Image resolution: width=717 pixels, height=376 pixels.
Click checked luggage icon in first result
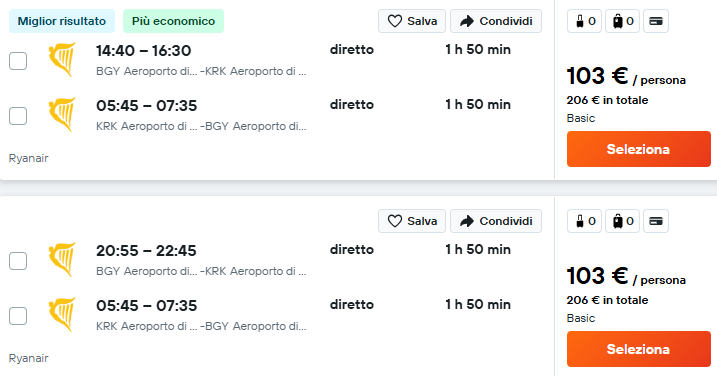click(x=618, y=21)
